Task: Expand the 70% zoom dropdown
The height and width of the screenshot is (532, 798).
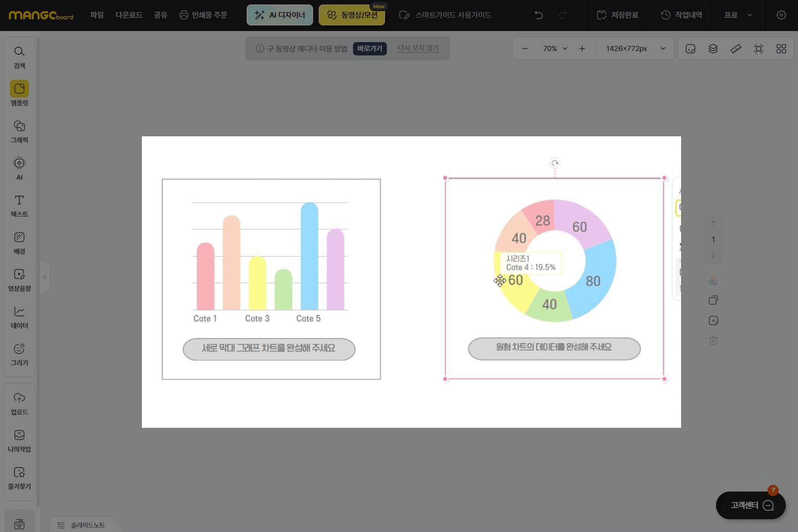Action: (555, 49)
